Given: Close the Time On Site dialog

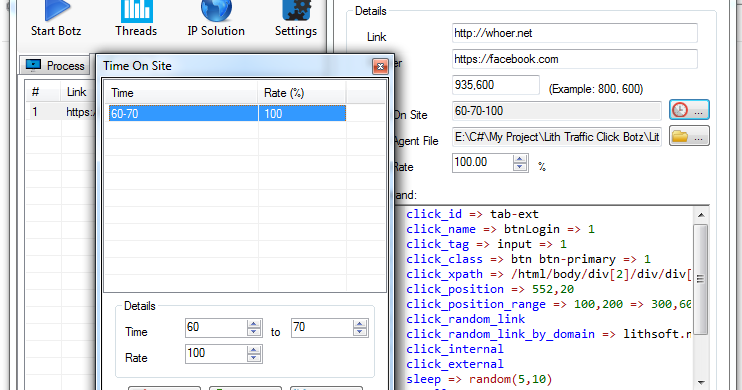Looking at the screenshot, I should click(380, 66).
